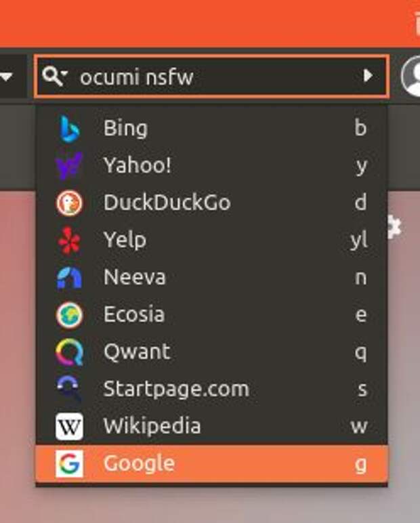Click the dropdown arrow left of search box
The width and height of the screenshot is (420, 523).
coord(6,77)
